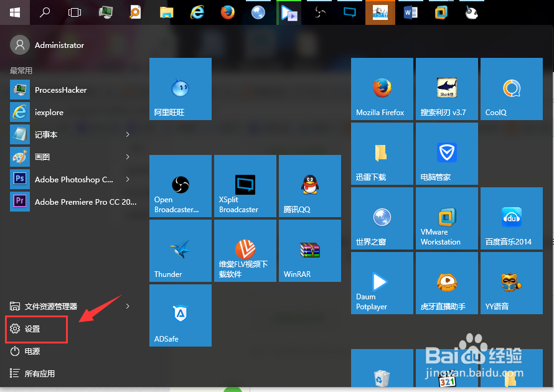Launch the Thunder tile
Image resolution: width=554 pixels, height=392 pixels.
point(181,251)
